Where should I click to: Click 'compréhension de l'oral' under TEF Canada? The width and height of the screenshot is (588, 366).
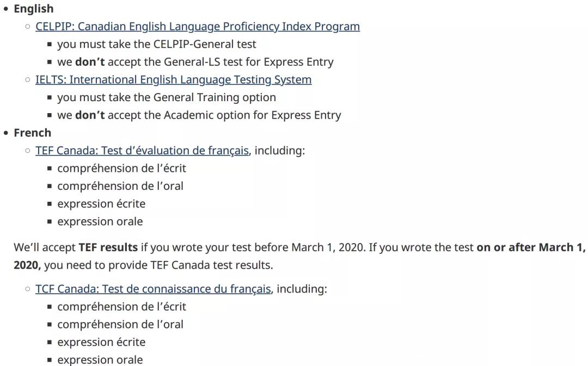[120, 186]
